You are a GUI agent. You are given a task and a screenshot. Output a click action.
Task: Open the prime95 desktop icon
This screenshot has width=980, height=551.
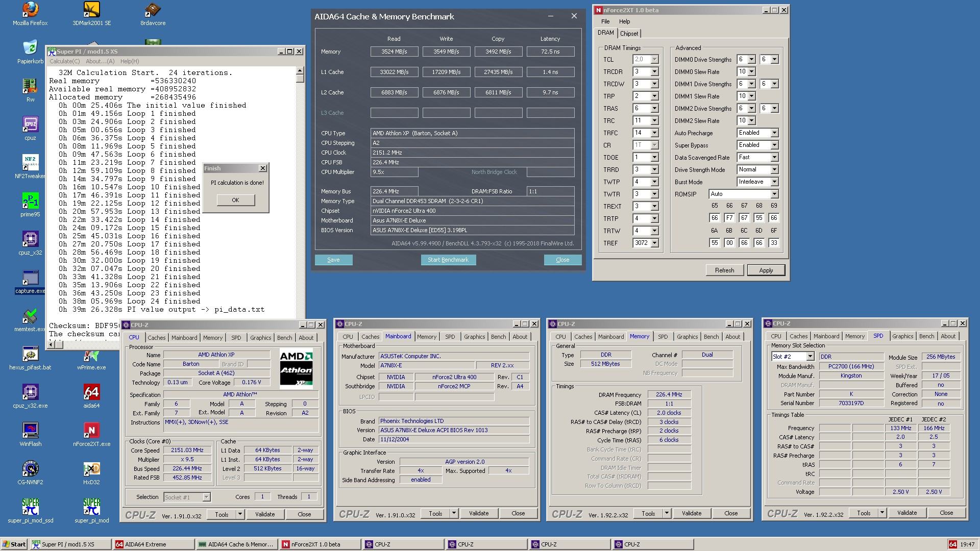tap(30, 205)
